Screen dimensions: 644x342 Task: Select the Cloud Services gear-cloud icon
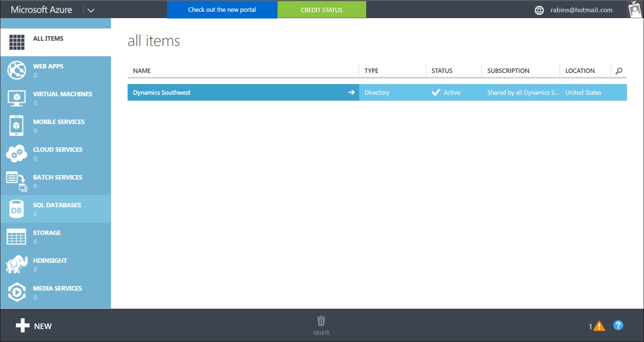point(17,153)
